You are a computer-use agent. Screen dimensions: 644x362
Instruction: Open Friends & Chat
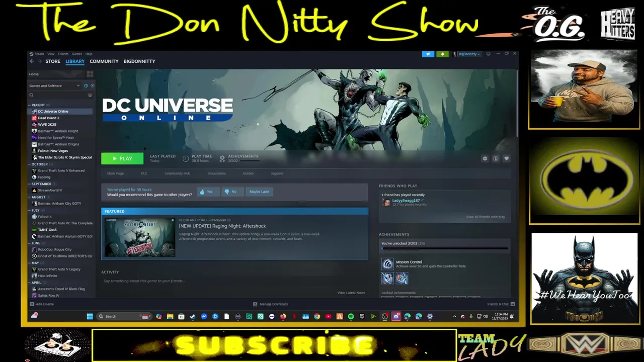pyautogui.click(x=501, y=304)
